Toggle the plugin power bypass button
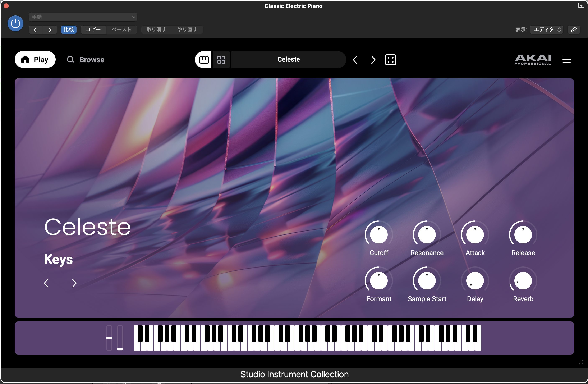The height and width of the screenshot is (384, 588). [x=15, y=23]
